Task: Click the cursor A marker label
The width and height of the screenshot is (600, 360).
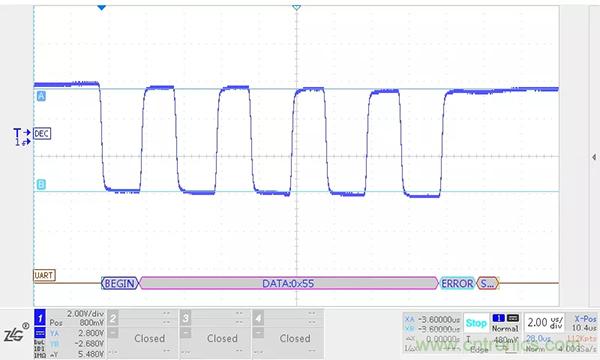Action: pyautogui.click(x=41, y=96)
